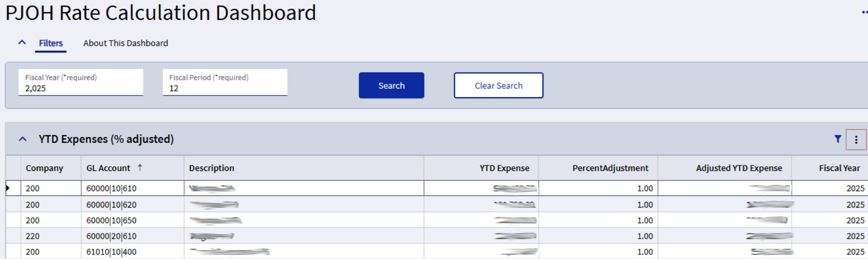Click the filter funnel icon
This screenshot has height=259, width=868.
[837, 139]
